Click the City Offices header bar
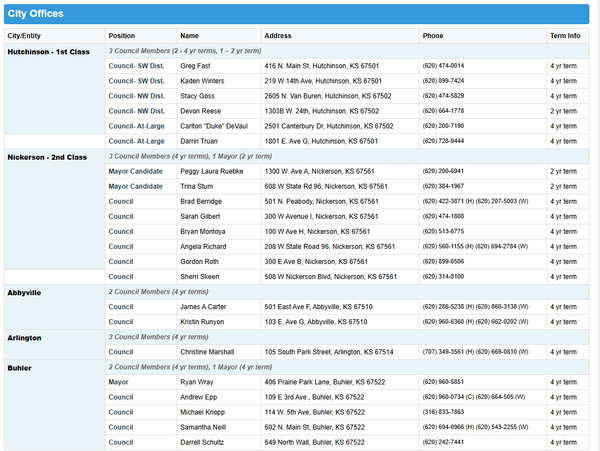The image size is (600, 451). 296,14
